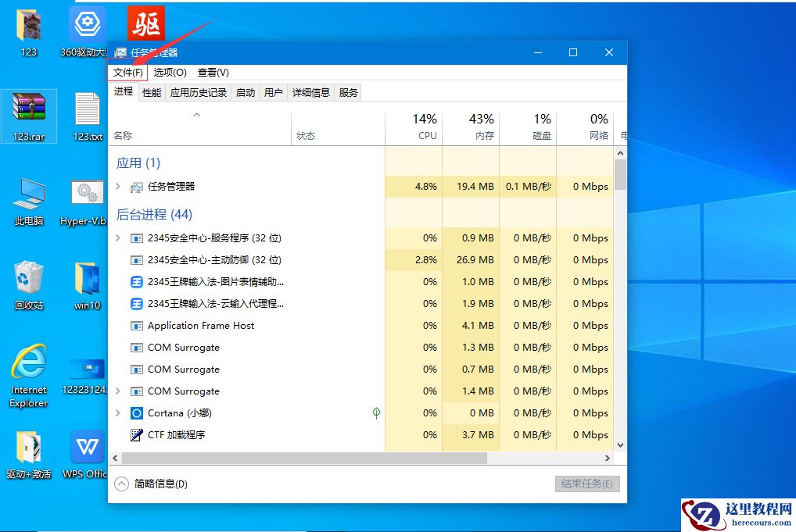Expand 简略信息 to show detailed view
The height and width of the screenshot is (532, 796).
tap(122, 483)
